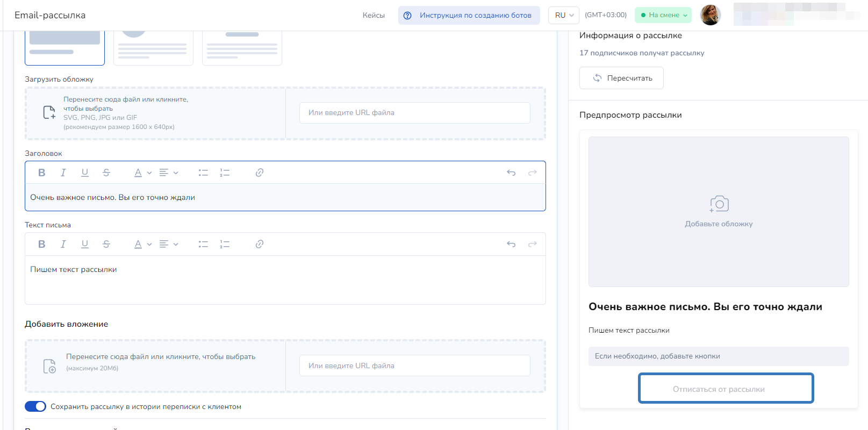Image resolution: width=868 pixels, height=430 pixels.
Task: Apply italic in the Заголовок toolbar
Action: pyautogui.click(x=63, y=173)
